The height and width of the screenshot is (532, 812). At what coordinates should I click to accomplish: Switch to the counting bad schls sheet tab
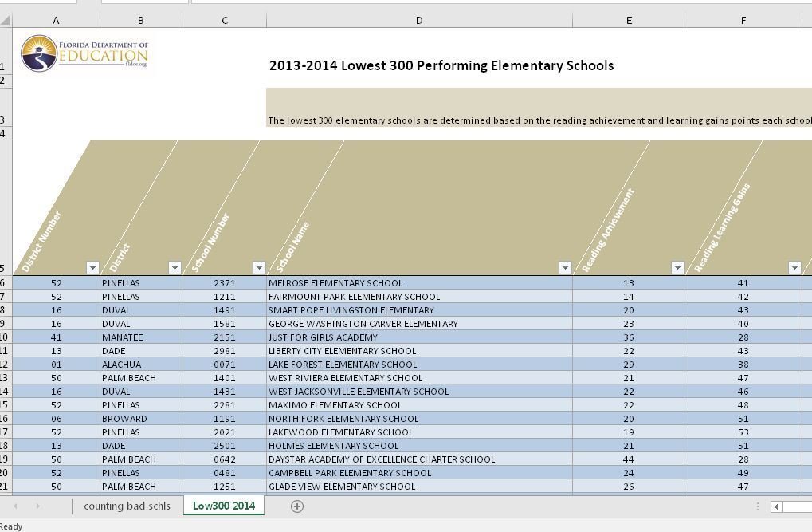[x=127, y=506]
